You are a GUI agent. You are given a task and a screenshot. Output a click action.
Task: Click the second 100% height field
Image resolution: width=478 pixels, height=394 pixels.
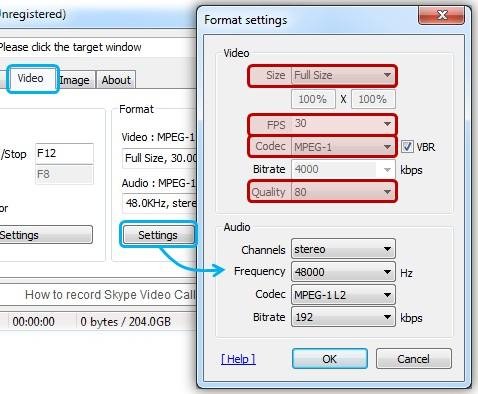tap(373, 99)
